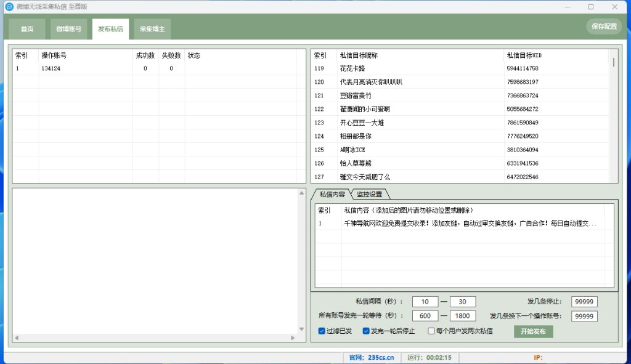The image size is (631, 364).
Task: Click the log box scroll-right arrow
Action: point(294,338)
